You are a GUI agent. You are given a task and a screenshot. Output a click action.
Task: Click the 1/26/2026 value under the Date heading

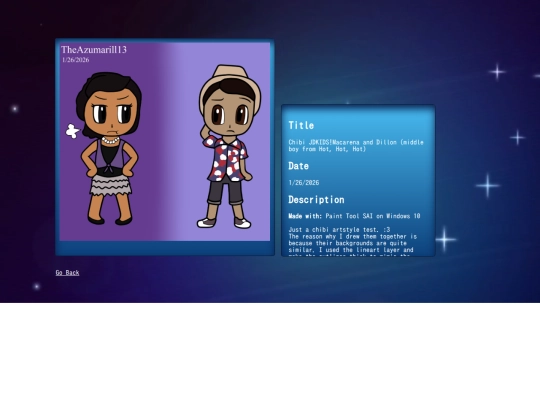tap(304, 183)
